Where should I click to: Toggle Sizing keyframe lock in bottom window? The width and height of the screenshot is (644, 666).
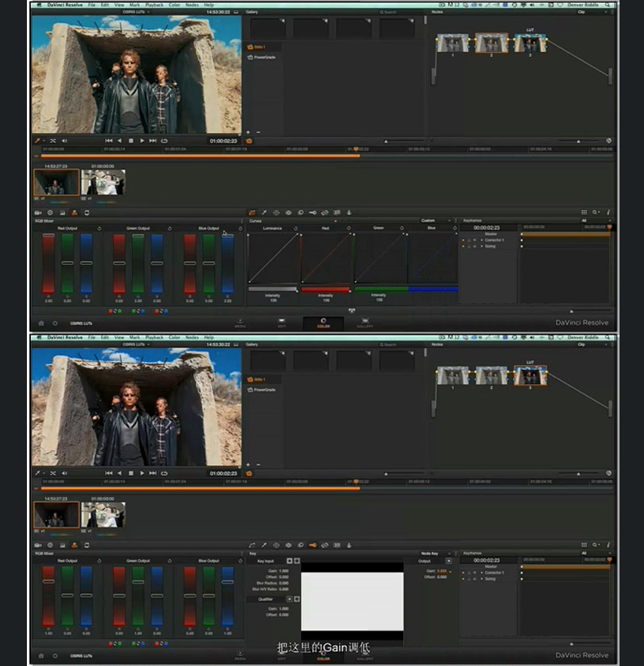click(469, 579)
